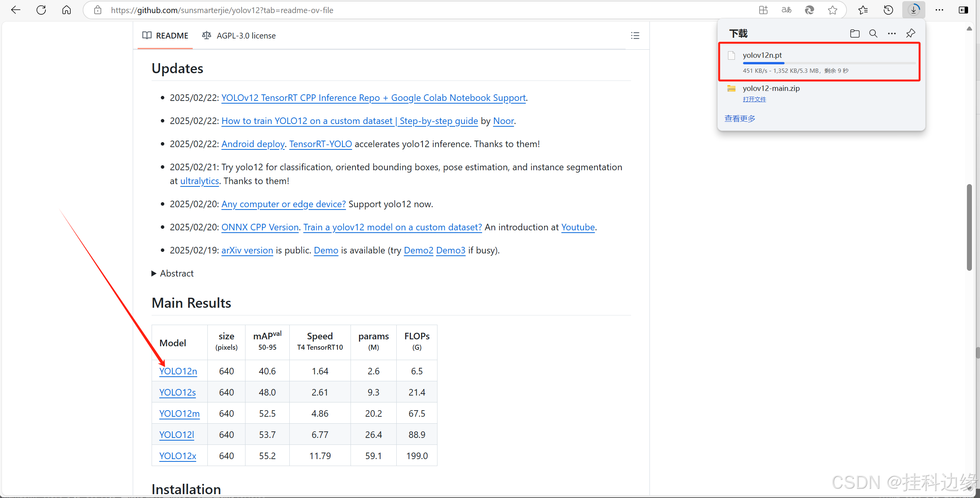Open README outline list icon
980x498 pixels.
(x=635, y=35)
